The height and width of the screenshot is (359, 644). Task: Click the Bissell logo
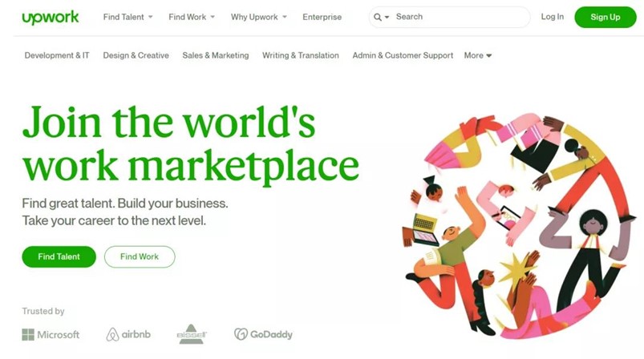192,334
